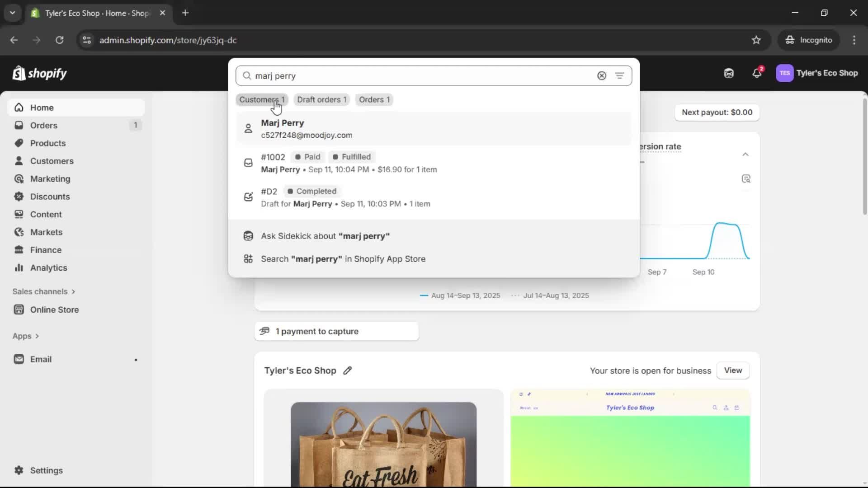Click the Finance bank icon
Image resolution: width=868 pixels, height=488 pixels.
[x=19, y=250]
